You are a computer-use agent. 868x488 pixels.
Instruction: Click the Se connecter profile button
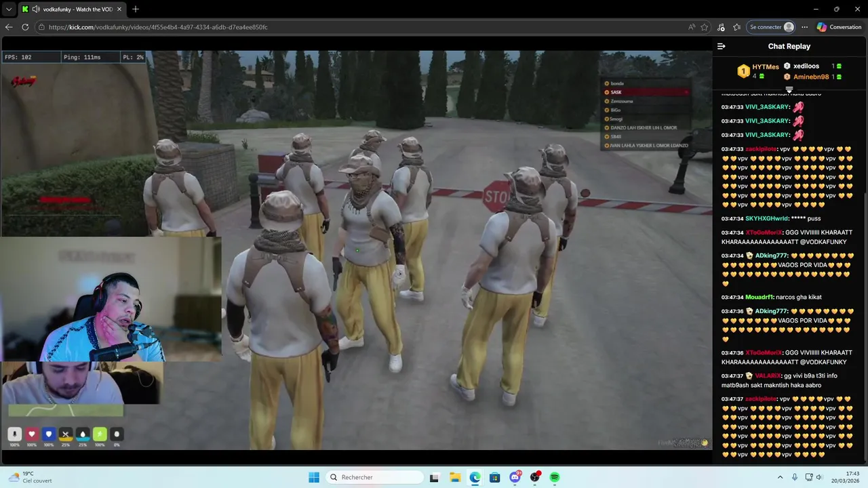point(771,27)
